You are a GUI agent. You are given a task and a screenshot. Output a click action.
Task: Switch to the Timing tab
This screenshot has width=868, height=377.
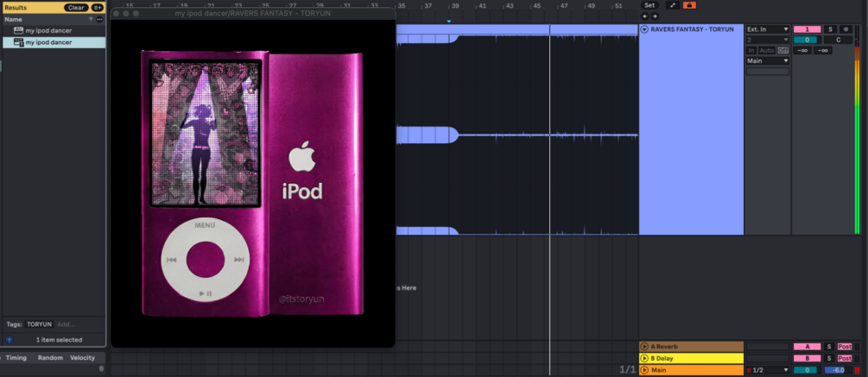16,358
